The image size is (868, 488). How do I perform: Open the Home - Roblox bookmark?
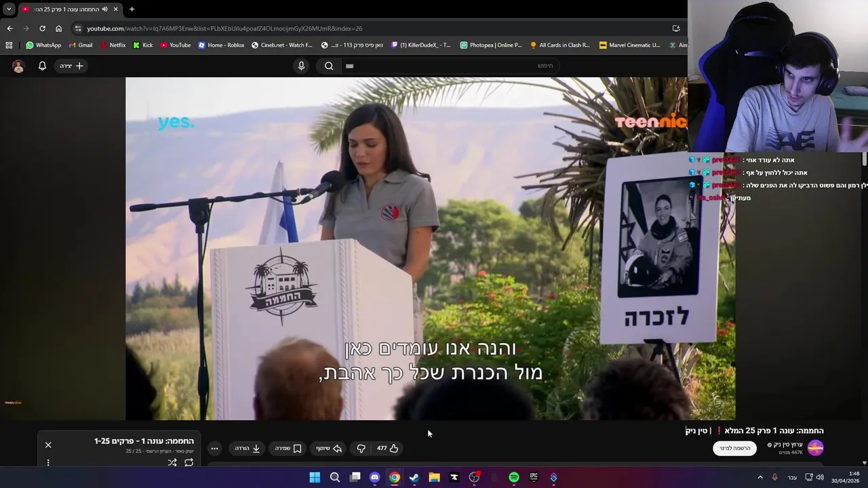221,45
